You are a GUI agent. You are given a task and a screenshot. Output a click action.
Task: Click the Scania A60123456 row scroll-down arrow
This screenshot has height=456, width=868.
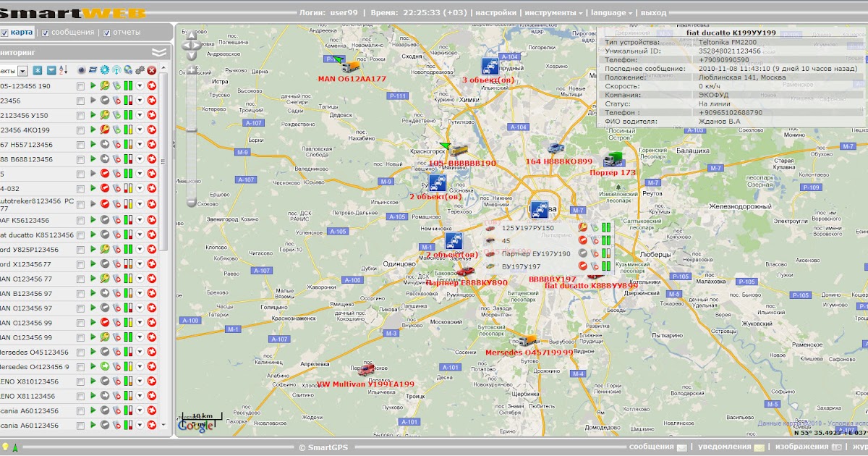tap(163, 425)
